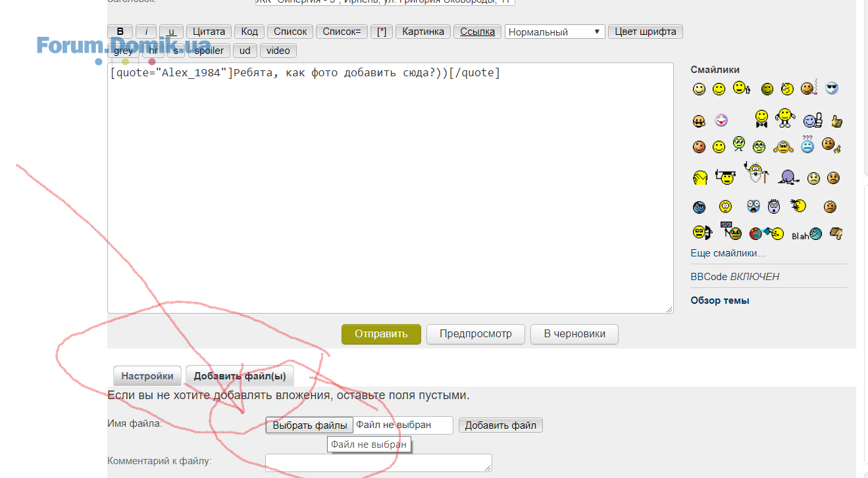The width and height of the screenshot is (868, 478).
Task: Insert link tag with Ссылка button
Action: pos(478,32)
